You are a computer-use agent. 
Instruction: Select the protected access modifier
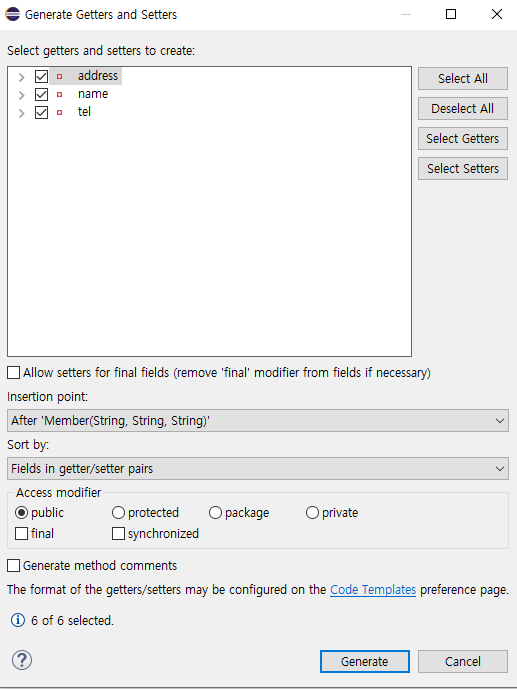[118, 512]
